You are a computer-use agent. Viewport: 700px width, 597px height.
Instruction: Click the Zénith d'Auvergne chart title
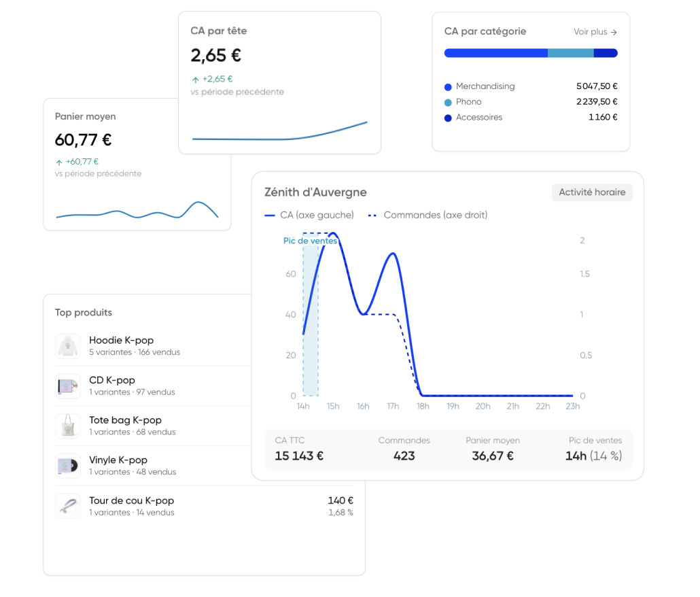pos(315,192)
